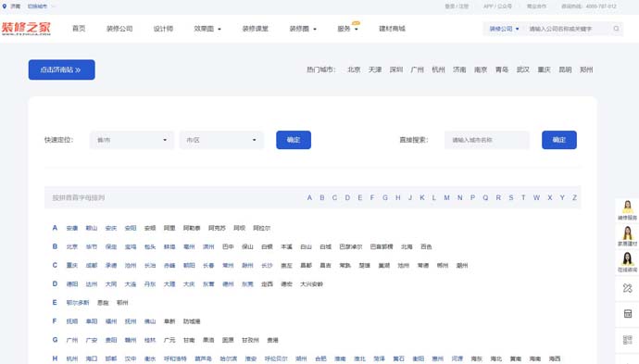Click 确定 next to the city search field

559,140
